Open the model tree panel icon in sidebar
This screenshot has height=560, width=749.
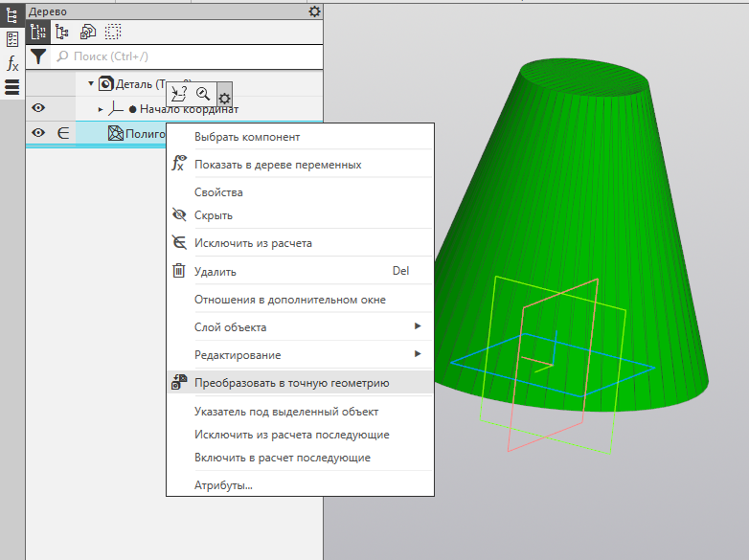click(11, 14)
